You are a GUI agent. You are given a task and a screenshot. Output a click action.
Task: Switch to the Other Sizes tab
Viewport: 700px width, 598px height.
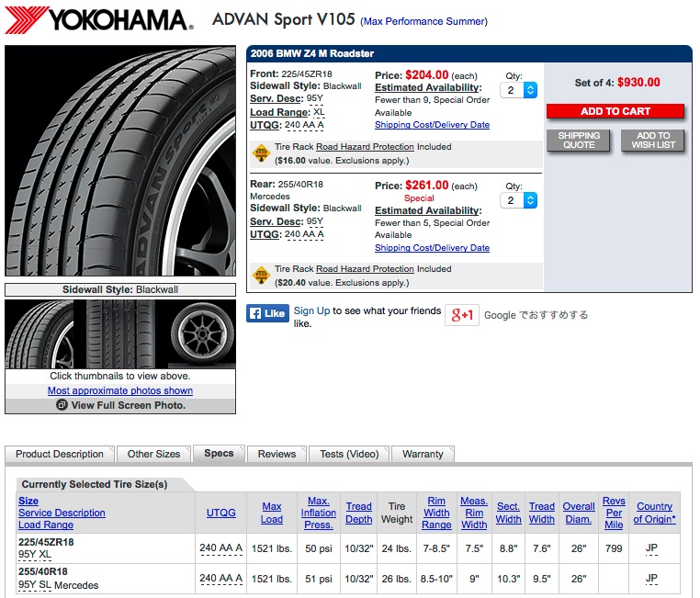[x=153, y=454]
